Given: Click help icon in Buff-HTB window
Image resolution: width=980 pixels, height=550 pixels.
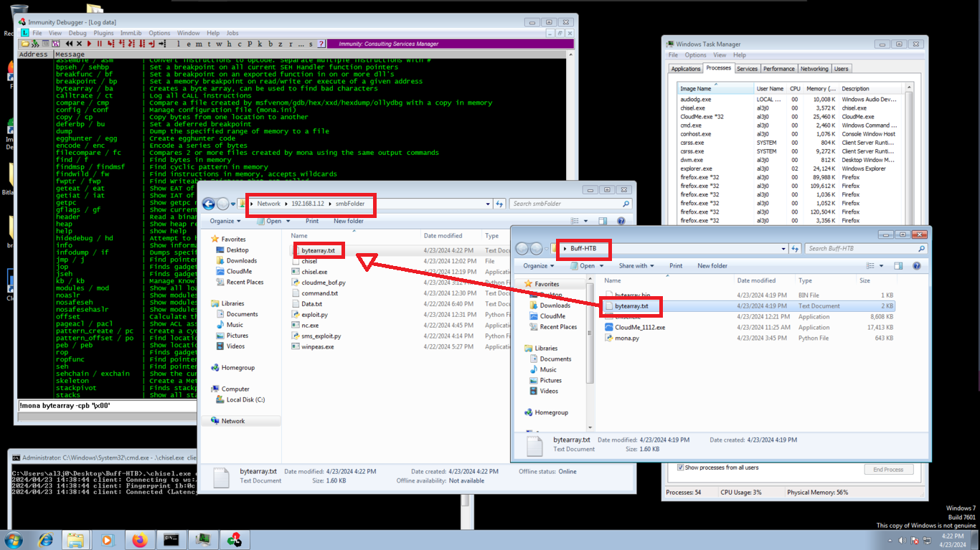Looking at the screenshot, I should click(916, 265).
